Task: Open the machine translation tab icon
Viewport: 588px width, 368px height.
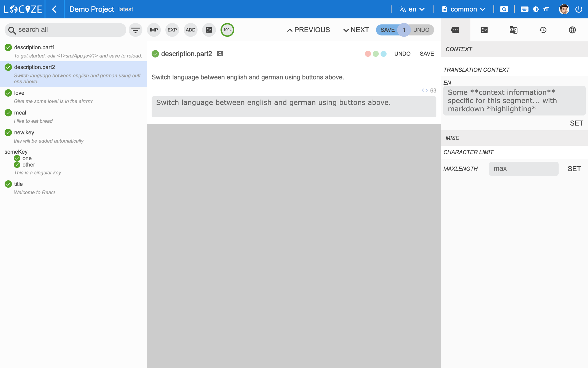Action: point(513,30)
